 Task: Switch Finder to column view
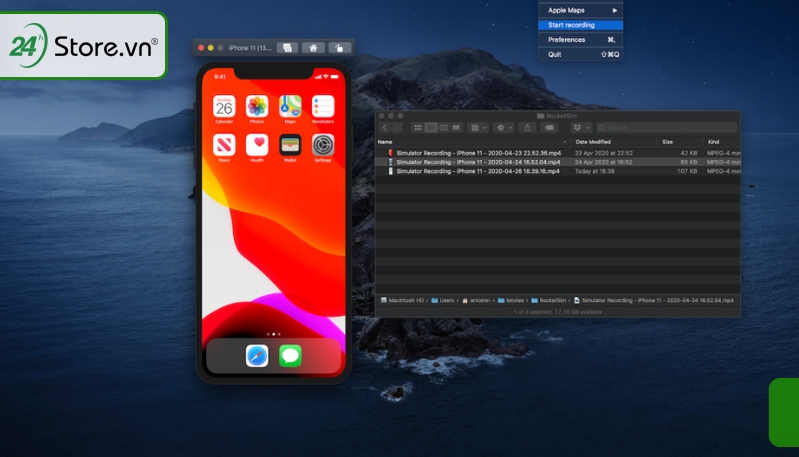(443, 127)
